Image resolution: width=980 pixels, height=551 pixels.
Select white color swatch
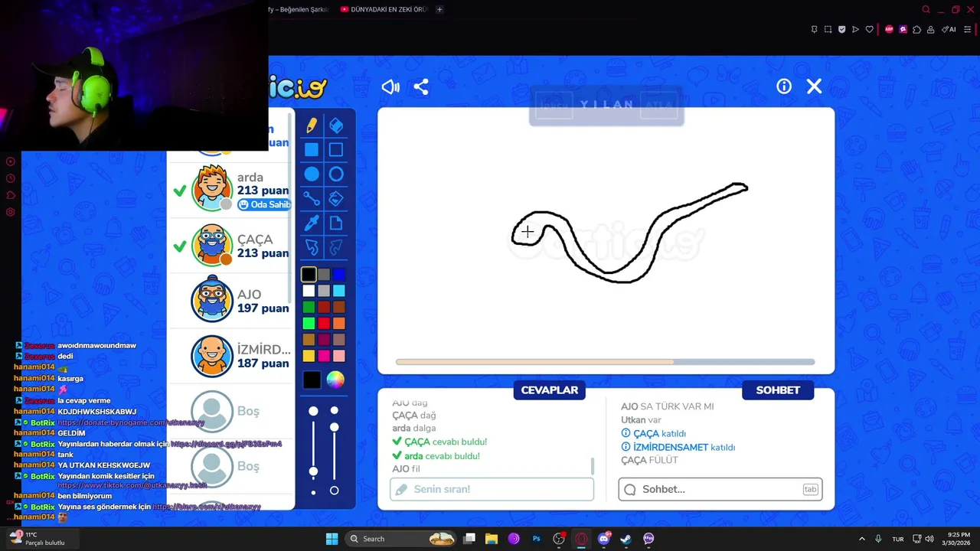pyautogui.click(x=309, y=291)
